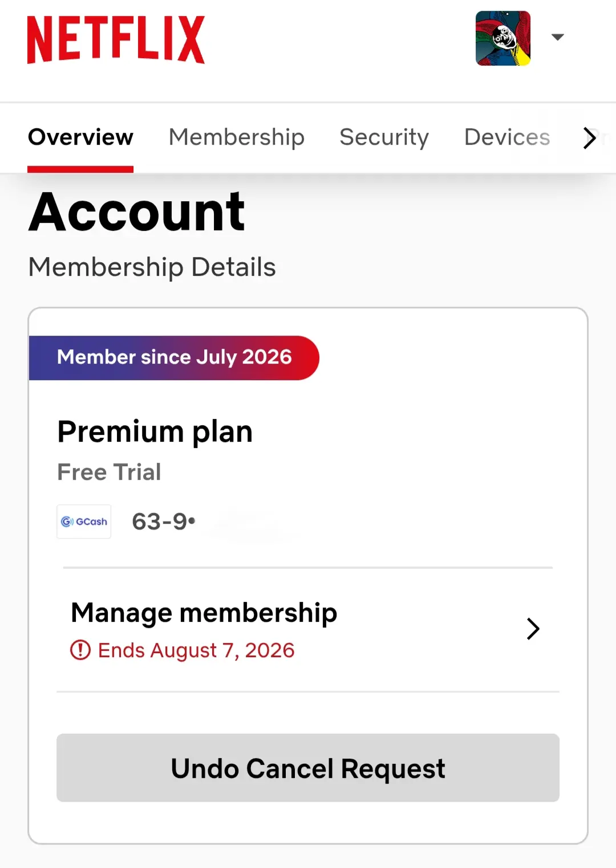
Task: Select the Devices tab
Action: pyautogui.click(x=507, y=137)
